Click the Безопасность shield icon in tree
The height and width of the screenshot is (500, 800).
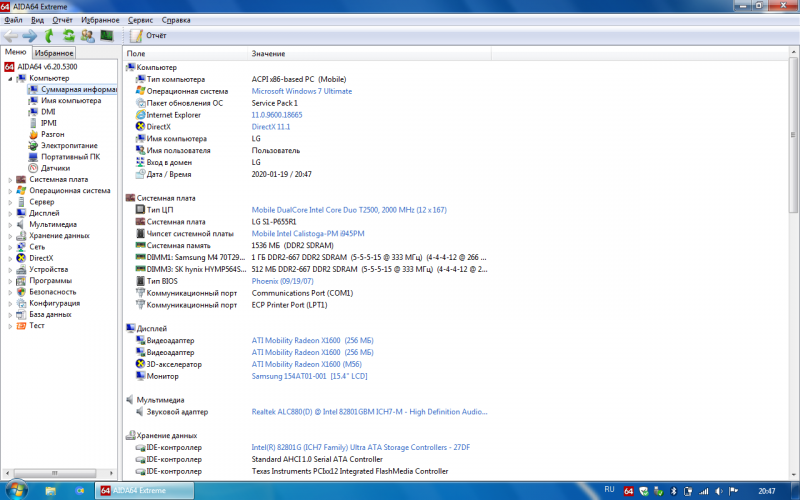pos(21,292)
